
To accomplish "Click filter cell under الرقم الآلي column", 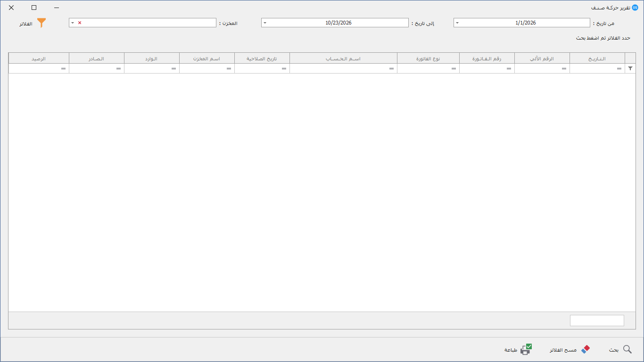I will coord(542,68).
